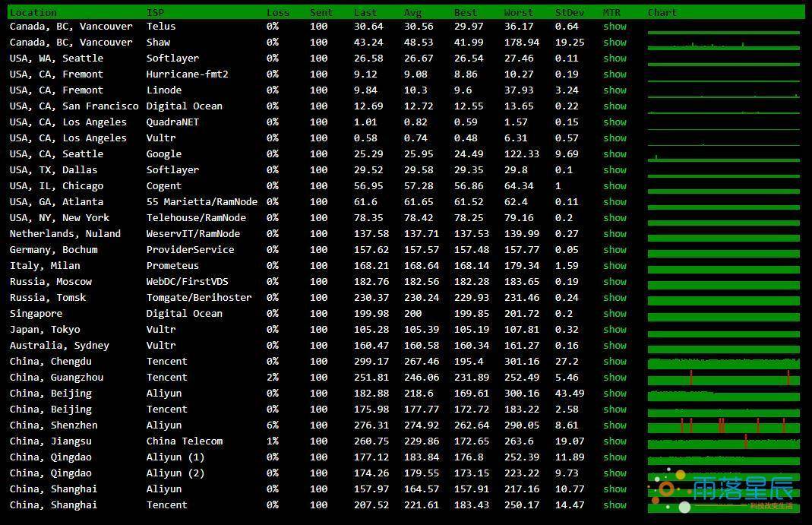Click the latency chart for China Telecom Jiangsu

pos(723,441)
